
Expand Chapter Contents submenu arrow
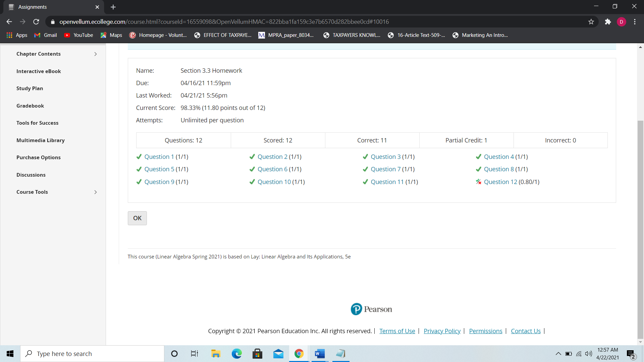pos(96,54)
